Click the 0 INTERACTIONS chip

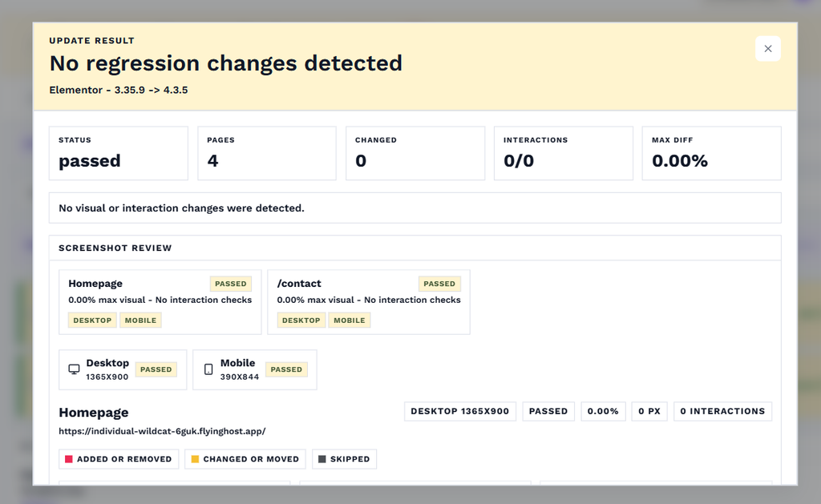point(722,411)
